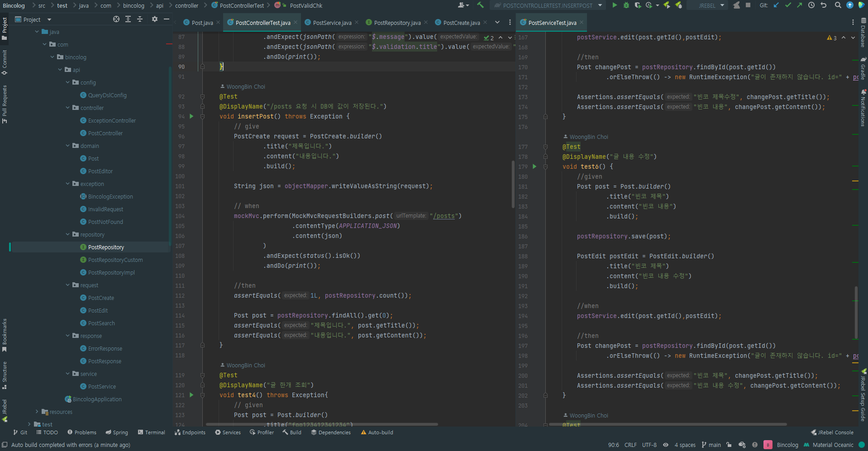Select the PostRepository item in the project tree

(x=106, y=247)
